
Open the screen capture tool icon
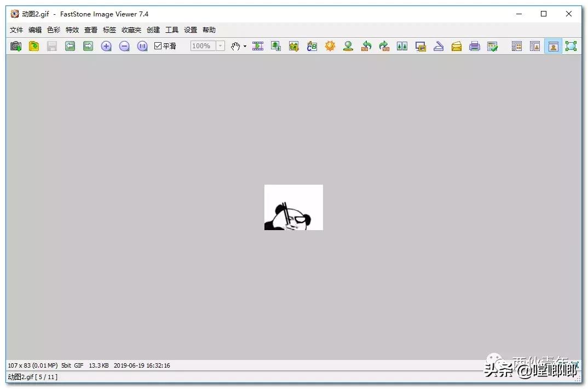pyautogui.click(x=16, y=46)
